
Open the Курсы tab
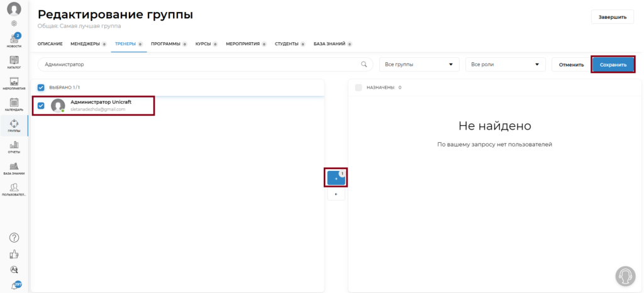coord(206,44)
